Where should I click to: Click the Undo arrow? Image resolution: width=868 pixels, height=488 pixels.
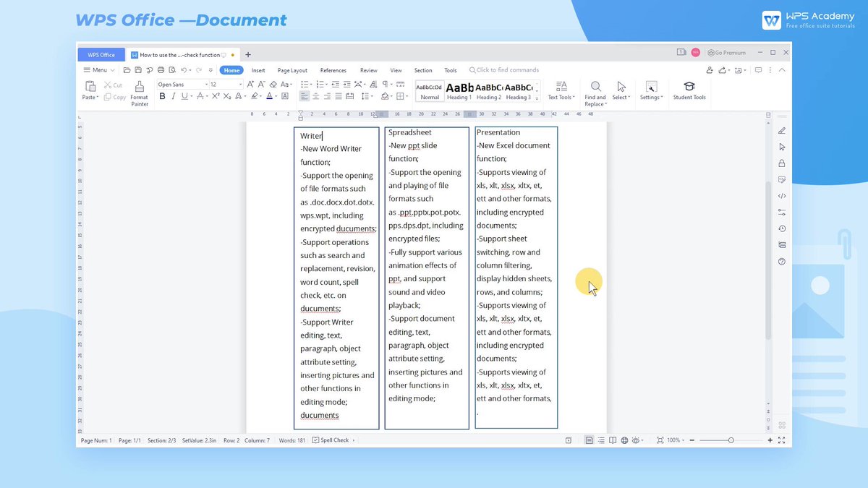coord(184,70)
